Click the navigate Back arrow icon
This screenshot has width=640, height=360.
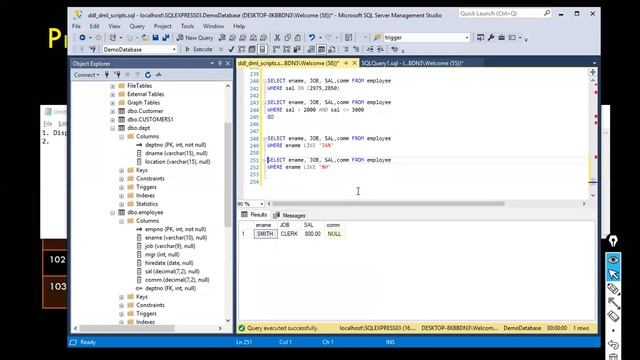pos(82,38)
